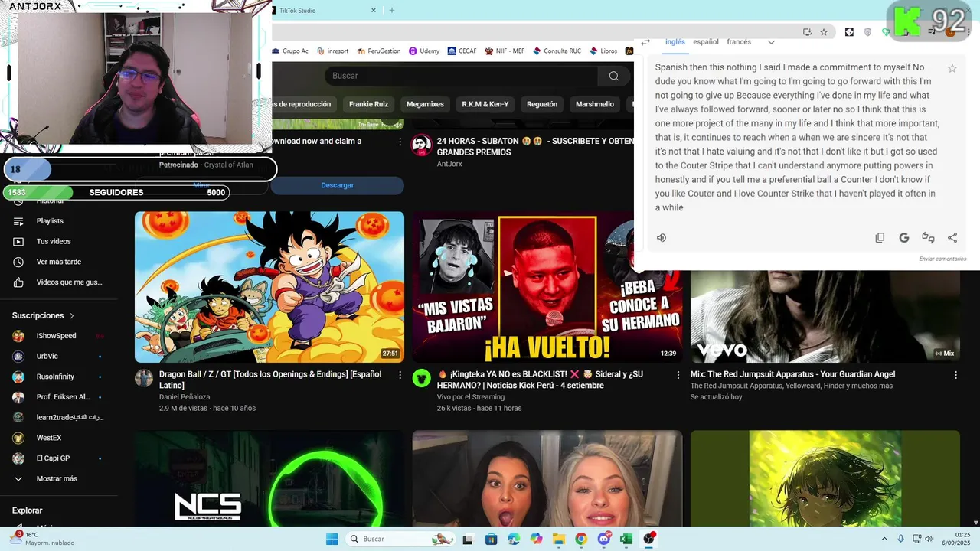Screen dimensions: 980x551
Task: Open options menu on sponsored ad
Action: [x=400, y=142]
